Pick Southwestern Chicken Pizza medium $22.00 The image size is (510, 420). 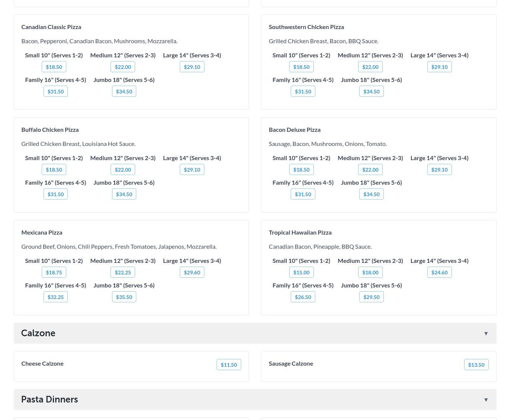[370, 67]
